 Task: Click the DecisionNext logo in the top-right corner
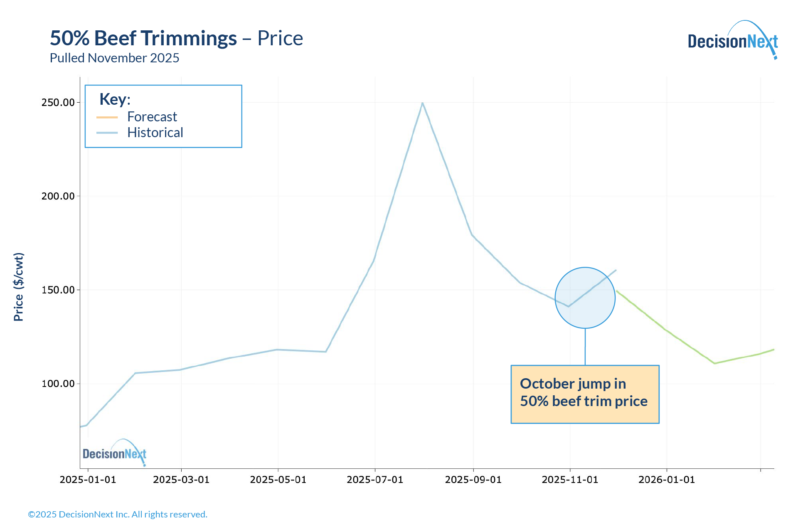[732, 41]
